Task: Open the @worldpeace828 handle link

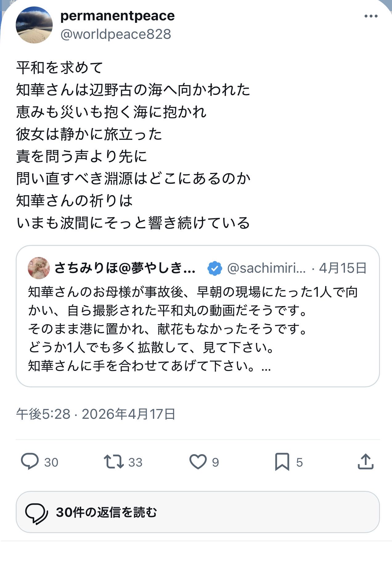Action: coord(116,34)
